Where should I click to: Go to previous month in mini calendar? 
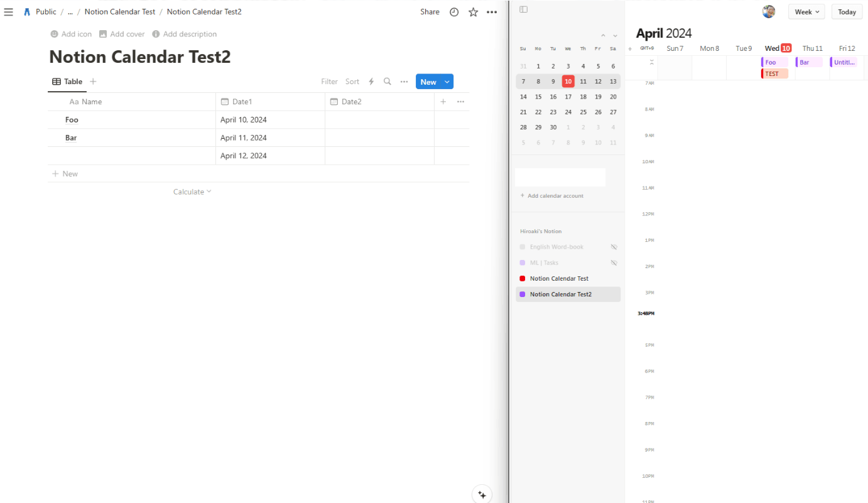pyautogui.click(x=603, y=36)
